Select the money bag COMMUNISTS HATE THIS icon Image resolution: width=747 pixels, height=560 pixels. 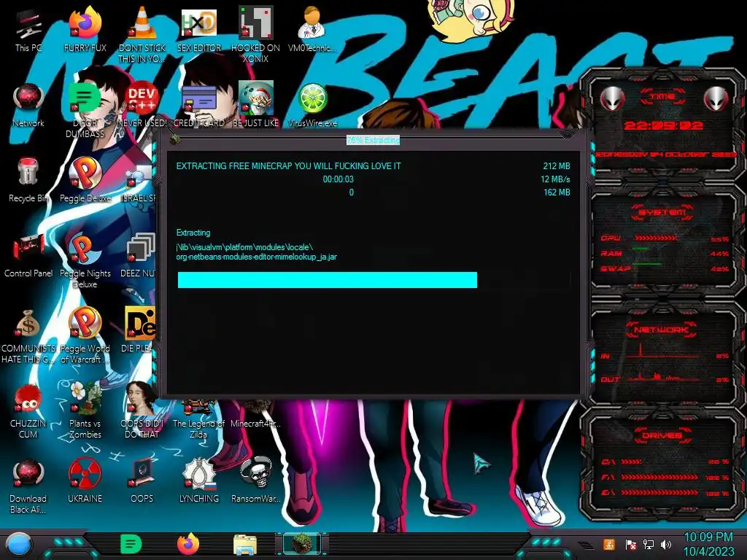point(28,324)
